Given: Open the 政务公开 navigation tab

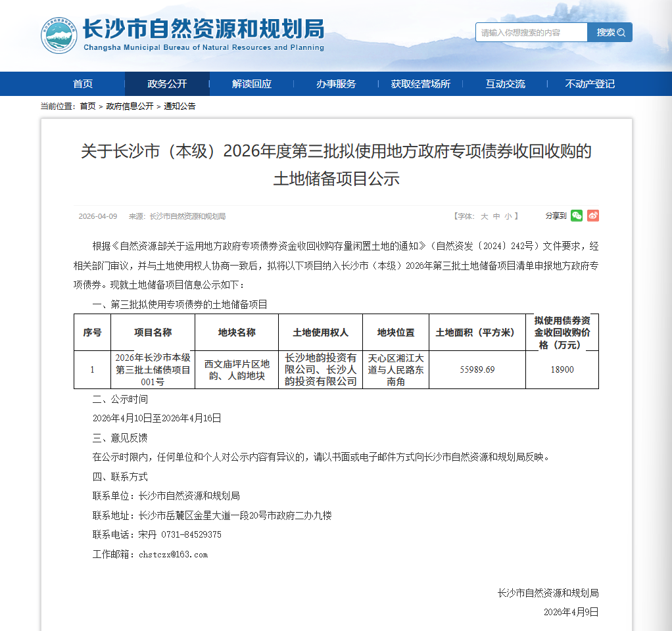Looking at the screenshot, I should (167, 84).
